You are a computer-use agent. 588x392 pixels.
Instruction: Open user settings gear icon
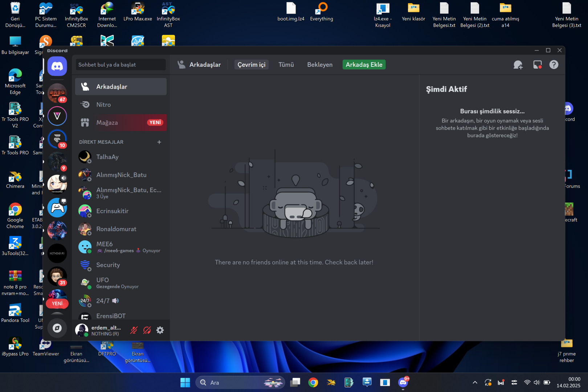point(160,330)
